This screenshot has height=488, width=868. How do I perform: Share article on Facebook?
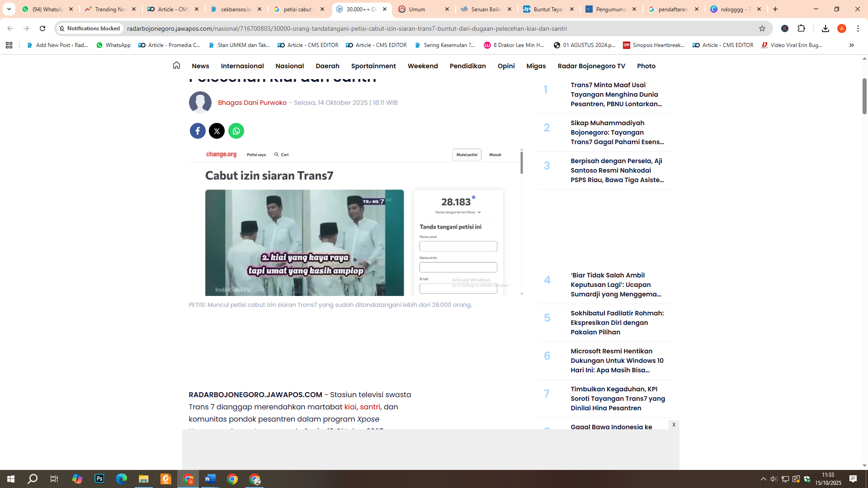click(198, 131)
